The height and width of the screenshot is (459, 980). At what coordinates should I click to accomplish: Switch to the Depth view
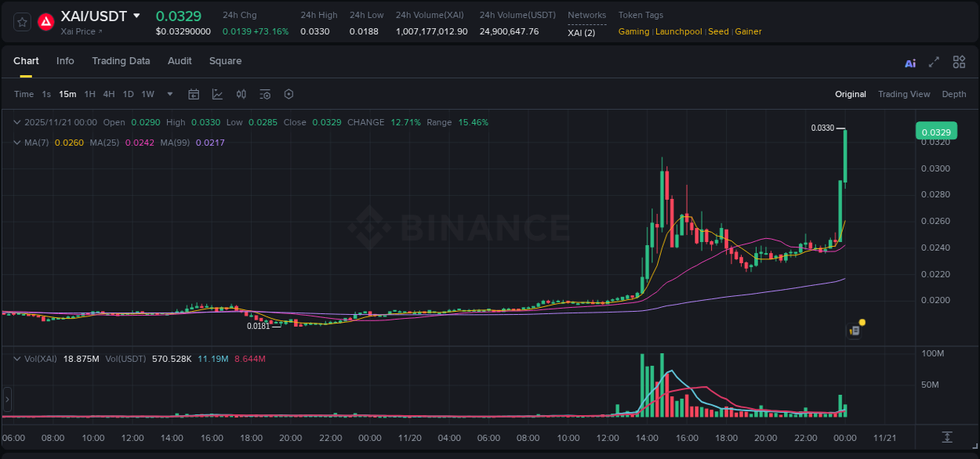point(954,94)
